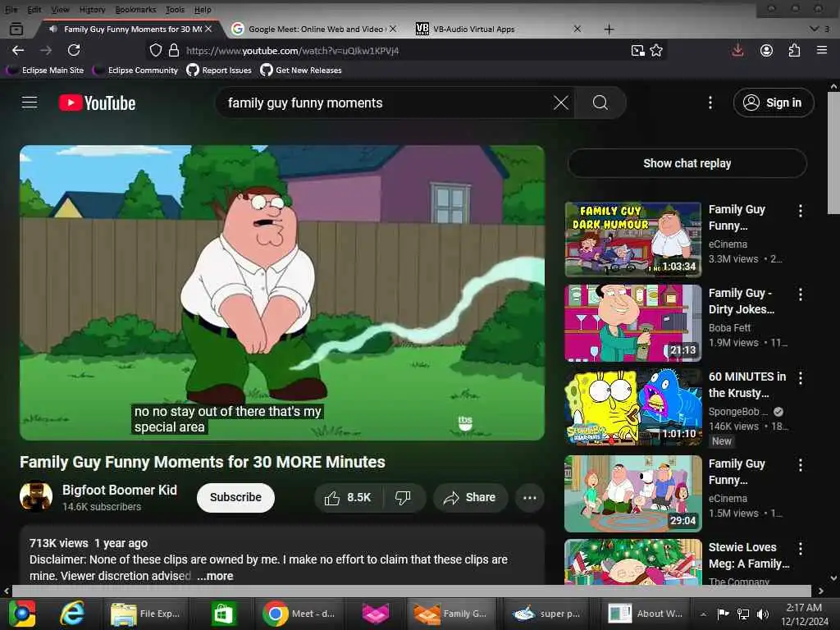The image size is (840, 630).
Task: Clear the search box with X
Action: tap(560, 103)
